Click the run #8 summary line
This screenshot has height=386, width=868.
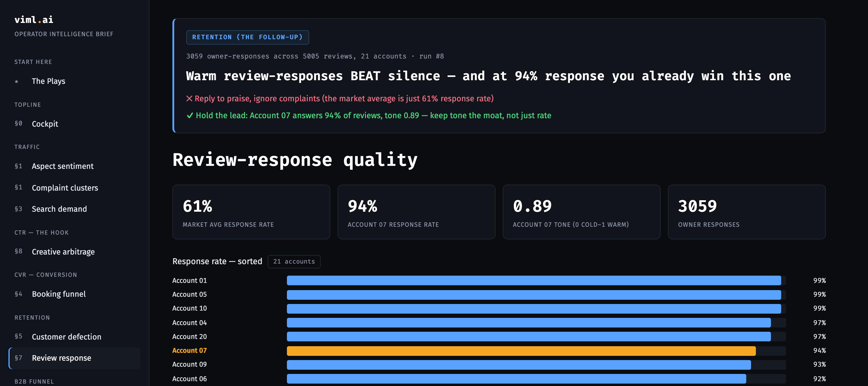coord(315,56)
